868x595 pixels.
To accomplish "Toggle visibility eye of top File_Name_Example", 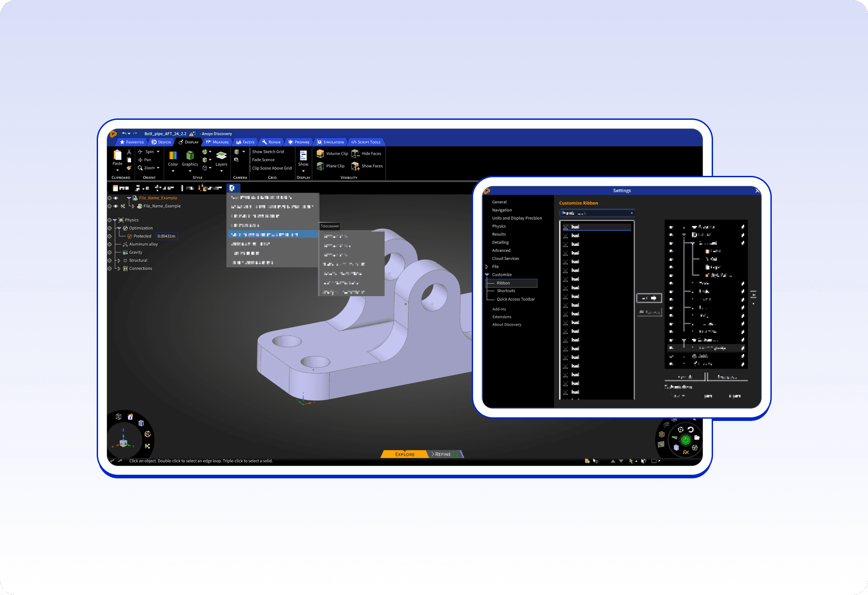I will (116, 198).
